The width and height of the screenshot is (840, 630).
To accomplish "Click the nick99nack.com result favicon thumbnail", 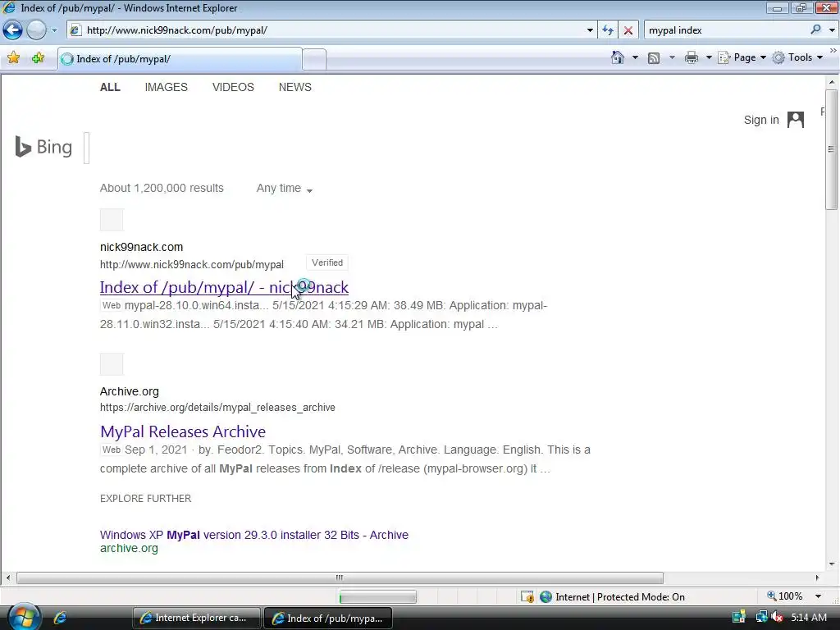I will (x=112, y=220).
